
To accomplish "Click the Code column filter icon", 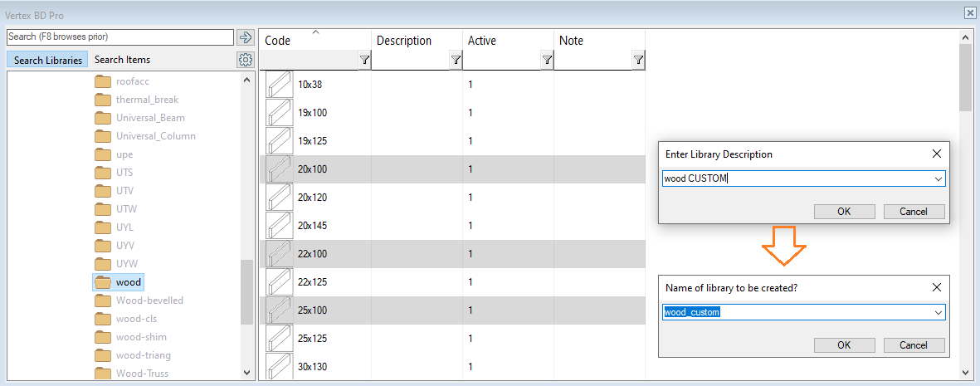I will pos(364,61).
